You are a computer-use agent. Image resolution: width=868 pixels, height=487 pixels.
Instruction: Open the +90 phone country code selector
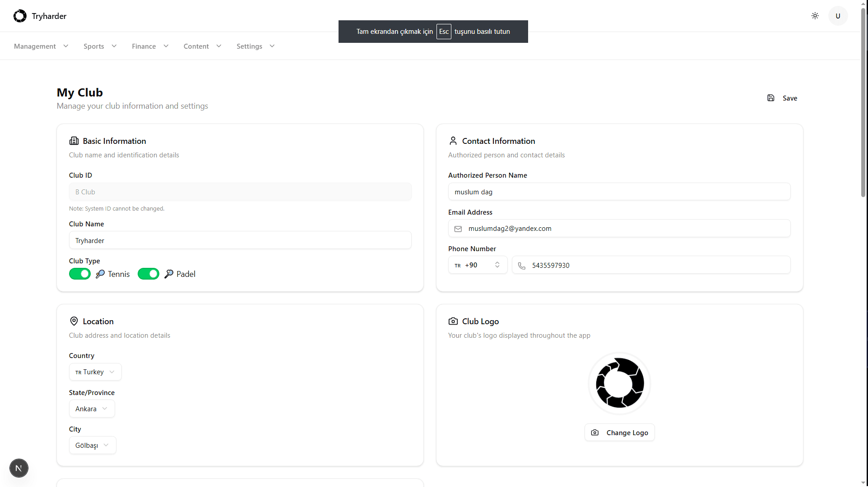pos(478,265)
